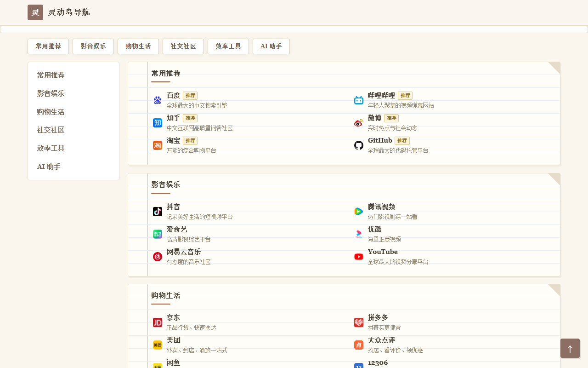
Task: Select the AI 助手 top tab
Action: click(271, 46)
